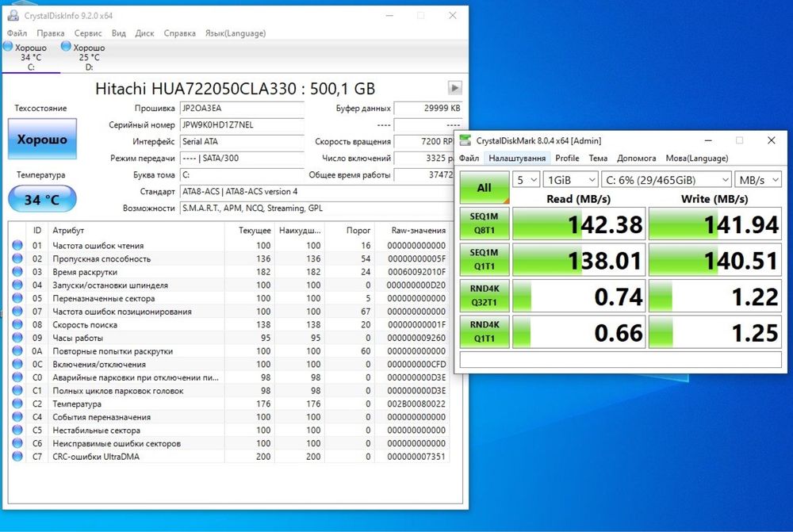
Task: Open unit dropdown showing MB/s
Action: click(758, 180)
